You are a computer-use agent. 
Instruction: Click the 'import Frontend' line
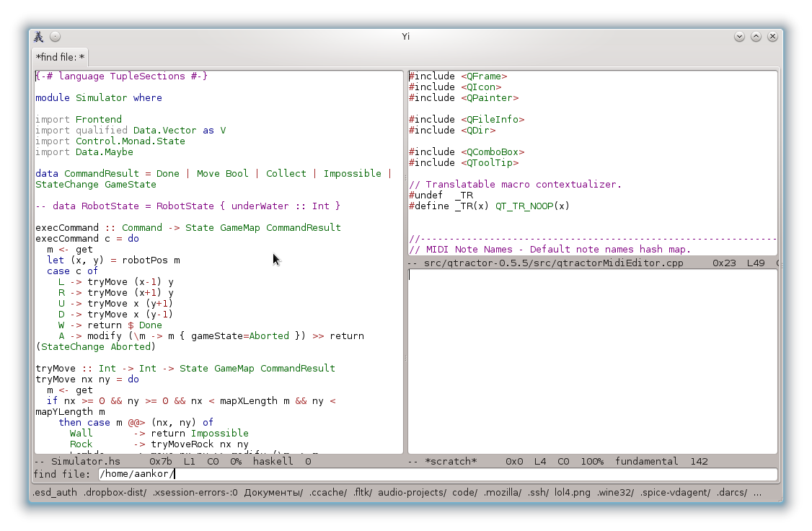pyautogui.click(x=78, y=120)
